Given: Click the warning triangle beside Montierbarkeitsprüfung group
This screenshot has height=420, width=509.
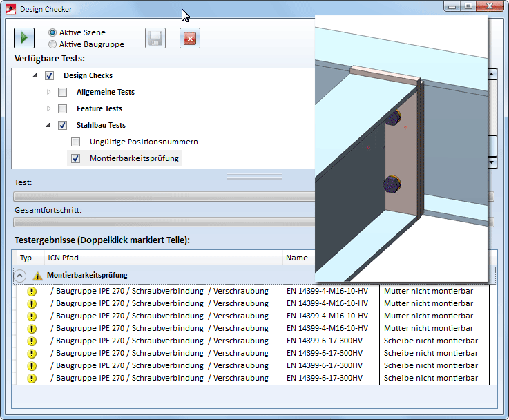Looking at the screenshot, I should 37,276.
